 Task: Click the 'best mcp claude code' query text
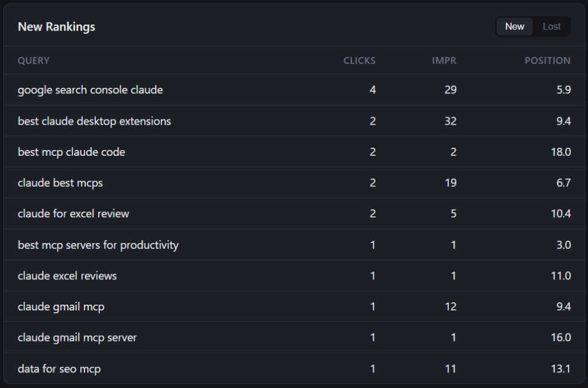coord(71,152)
